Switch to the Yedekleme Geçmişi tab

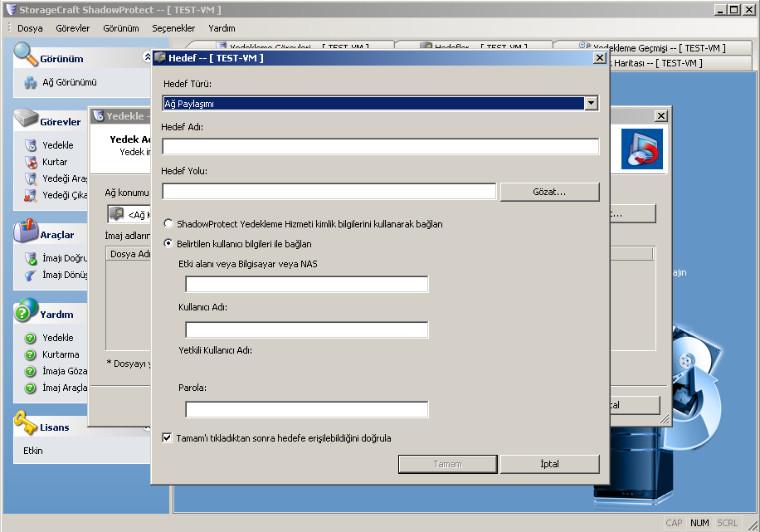(x=652, y=47)
